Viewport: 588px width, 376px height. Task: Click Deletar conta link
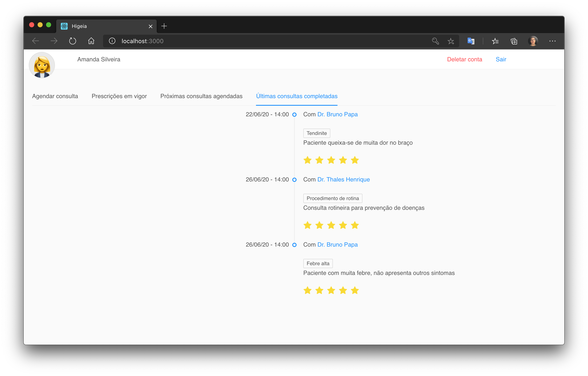(464, 59)
